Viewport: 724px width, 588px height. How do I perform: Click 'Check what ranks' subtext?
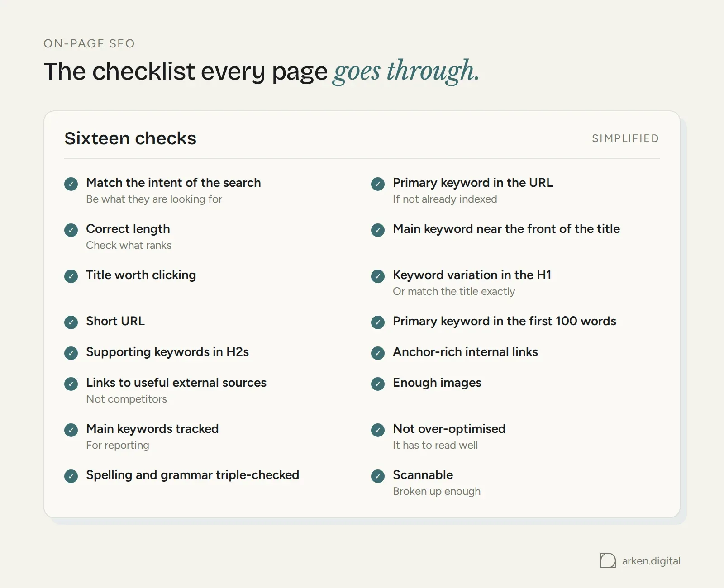point(129,245)
